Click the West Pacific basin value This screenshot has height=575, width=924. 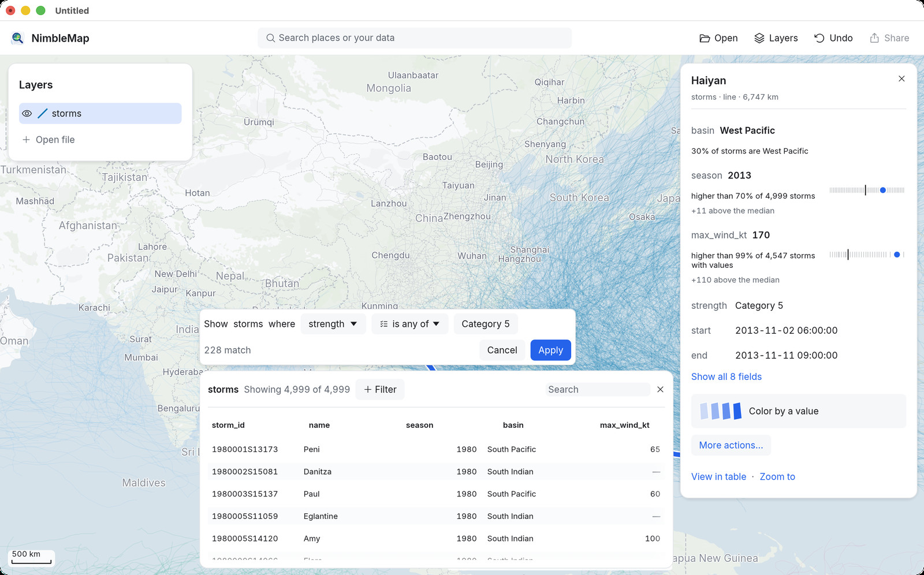point(747,130)
